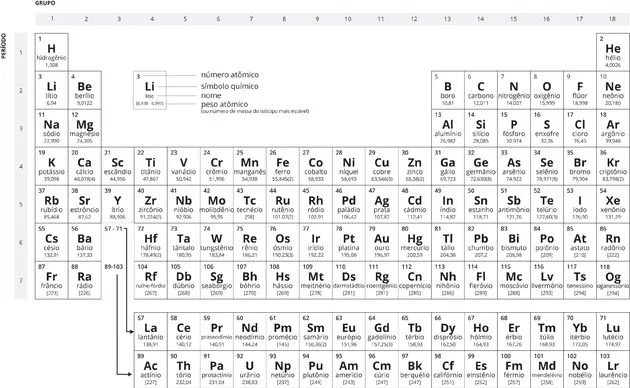Select the Neon (Ne) neônio cell
This screenshot has width=630, height=388.
coord(613,90)
